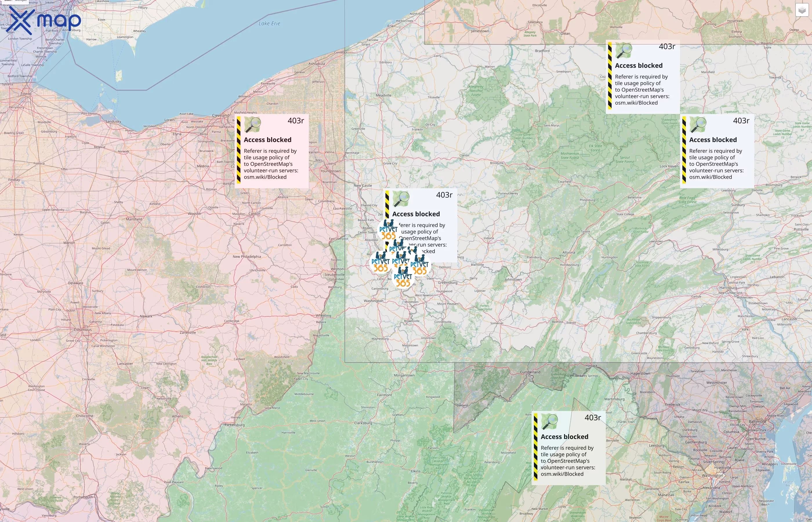The image size is (812, 522).
Task: Click the Jamestown label
Action: tap(480, 31)
